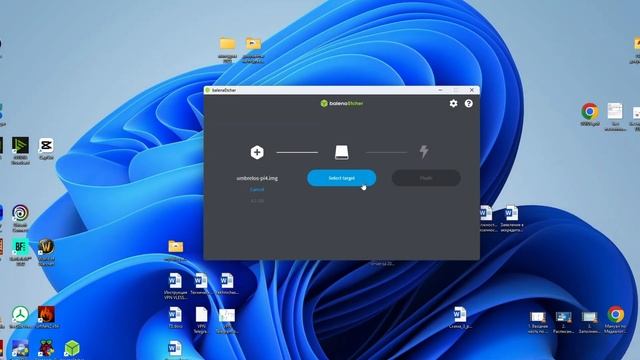Select the plain yellow folder above Etcher
Screen dimensions: 640x360
point(227,49)
